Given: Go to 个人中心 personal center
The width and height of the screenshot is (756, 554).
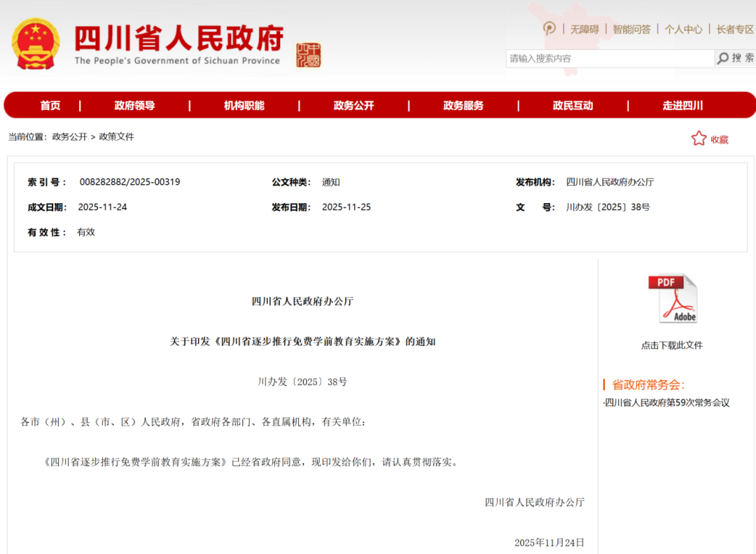Looking at the screenshot, I should pos(683,29).
